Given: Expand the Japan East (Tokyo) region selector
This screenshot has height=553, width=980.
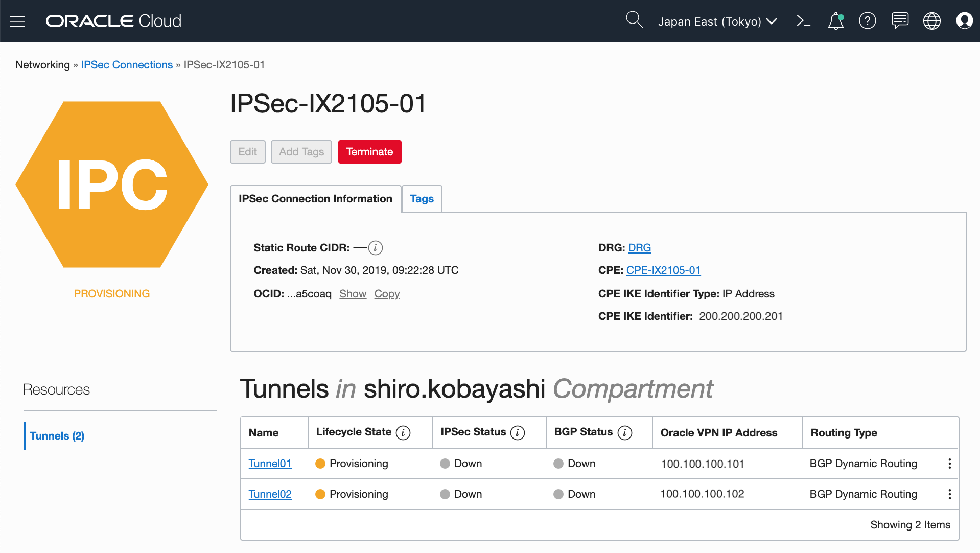Looking at the screenshot, I should (717, 21).
